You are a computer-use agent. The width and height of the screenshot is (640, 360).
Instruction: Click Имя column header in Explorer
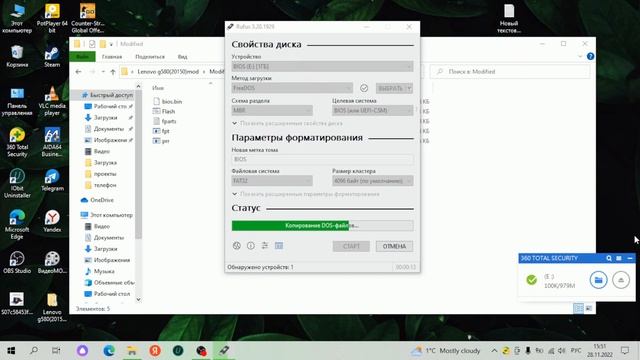point(158,88)
